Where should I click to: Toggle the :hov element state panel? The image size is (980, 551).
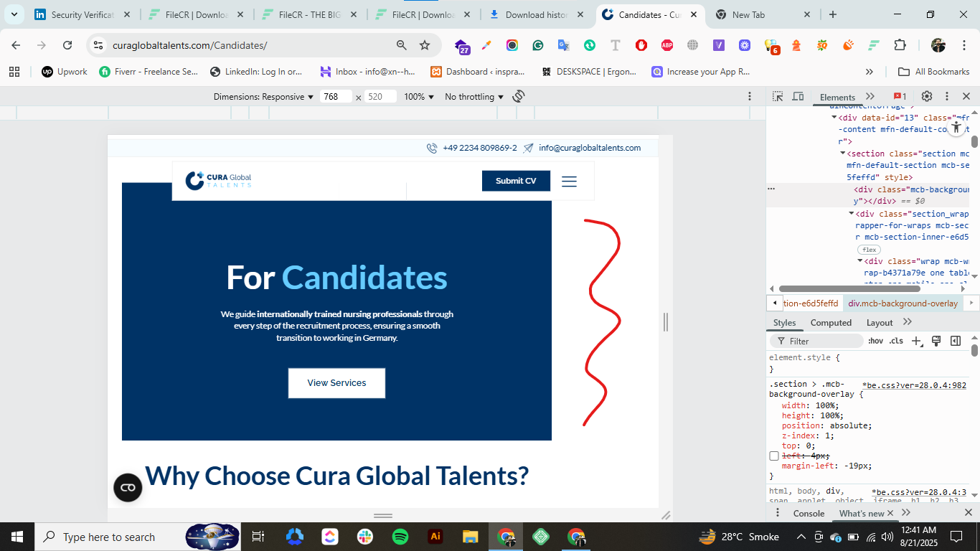point(875,341)
